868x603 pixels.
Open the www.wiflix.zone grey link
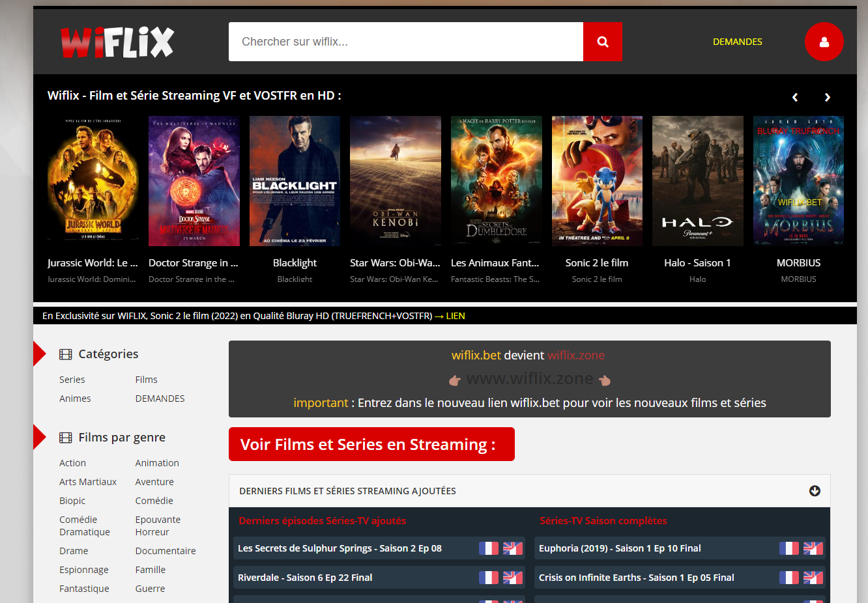[x=530, y=379]
